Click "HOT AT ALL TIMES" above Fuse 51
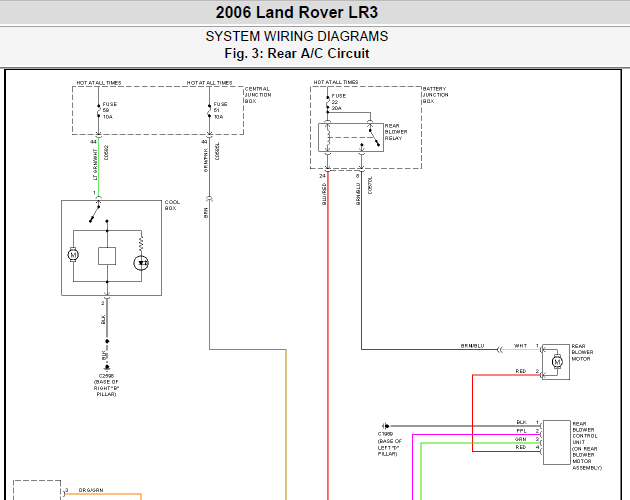Viewport: 630px width, 500px height. 209,83
